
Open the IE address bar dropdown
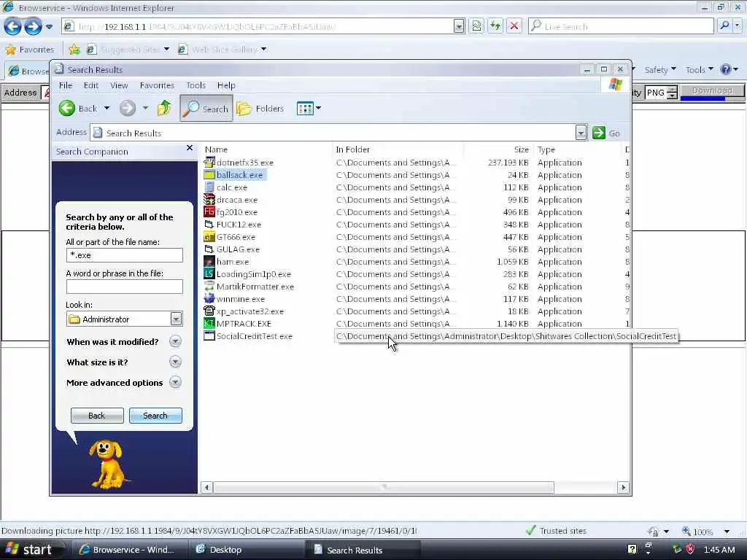click(x=459, y=26)
